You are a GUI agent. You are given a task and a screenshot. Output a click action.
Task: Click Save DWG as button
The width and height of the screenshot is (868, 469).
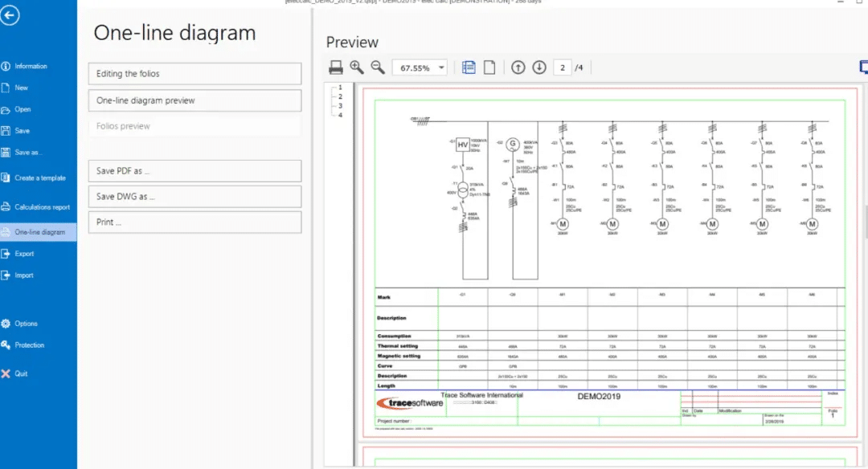point(194,197)
